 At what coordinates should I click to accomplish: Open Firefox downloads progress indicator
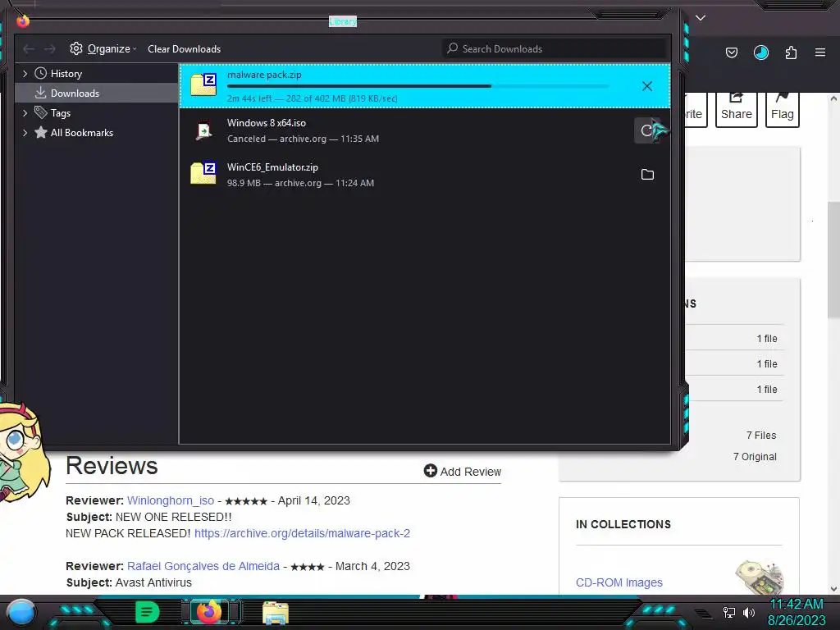pyautogui.click(x=760, y=52)
